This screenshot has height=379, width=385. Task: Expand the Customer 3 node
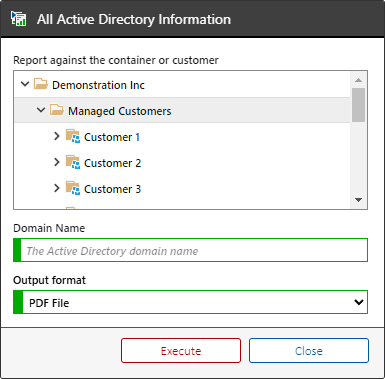click(57, 188)
